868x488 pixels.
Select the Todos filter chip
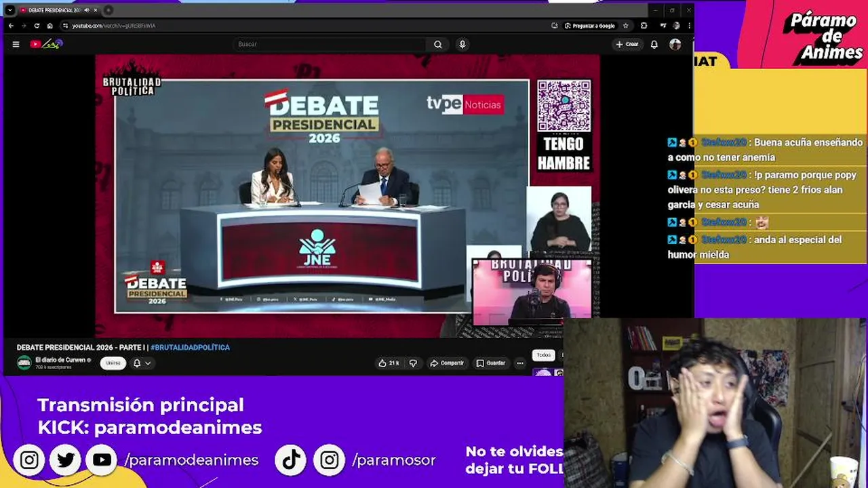pos(544,355)
